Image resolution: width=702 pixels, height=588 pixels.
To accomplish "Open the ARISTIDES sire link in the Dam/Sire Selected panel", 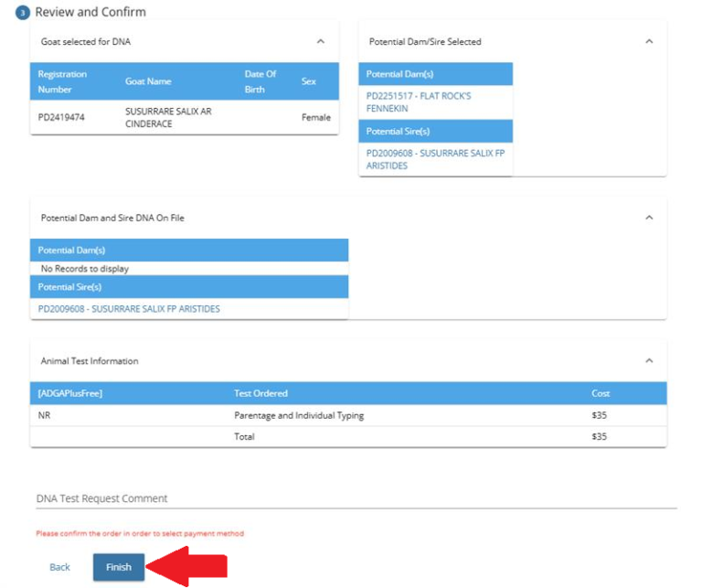I will click(435, 159).
